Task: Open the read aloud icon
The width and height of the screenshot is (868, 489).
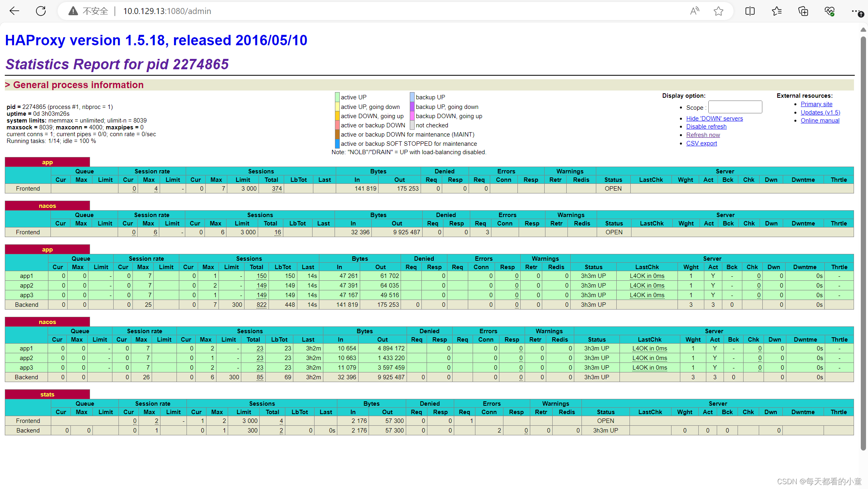Action: [x=694, y=11]
